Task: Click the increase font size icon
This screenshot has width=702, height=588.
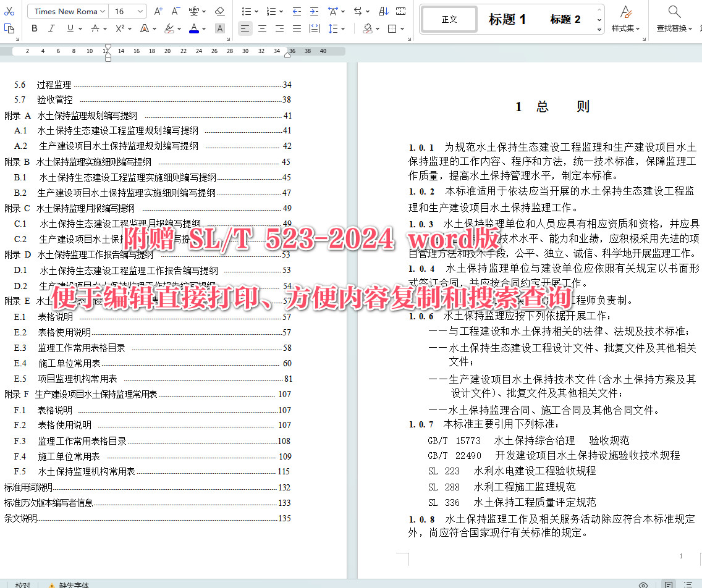Action: 158,10
